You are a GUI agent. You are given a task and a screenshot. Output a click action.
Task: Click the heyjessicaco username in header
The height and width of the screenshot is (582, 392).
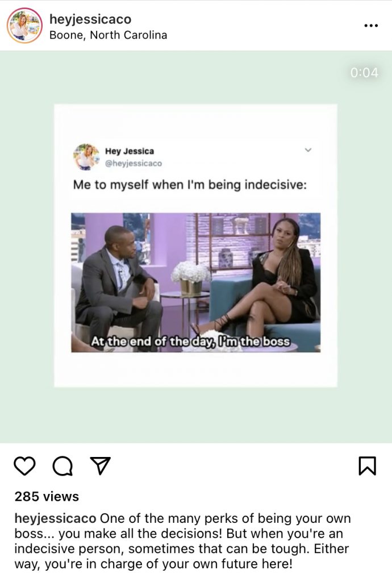click(90, 19)
